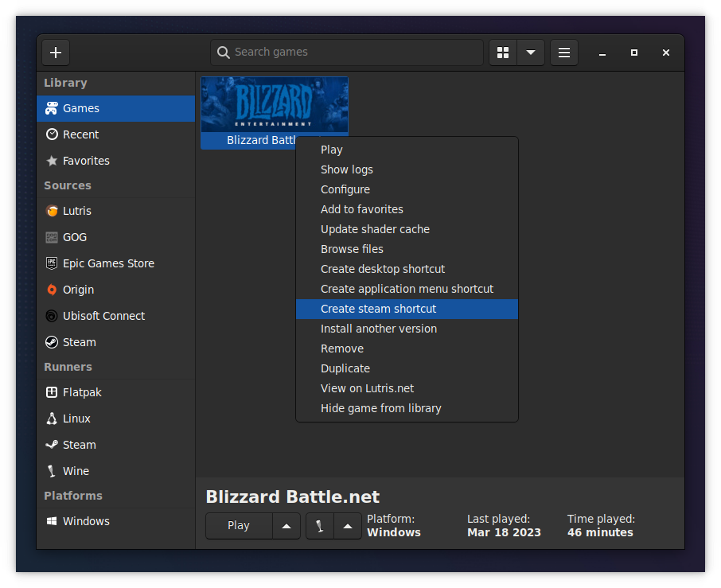Choose Duplicate in context menu

(x=407, y=368)
